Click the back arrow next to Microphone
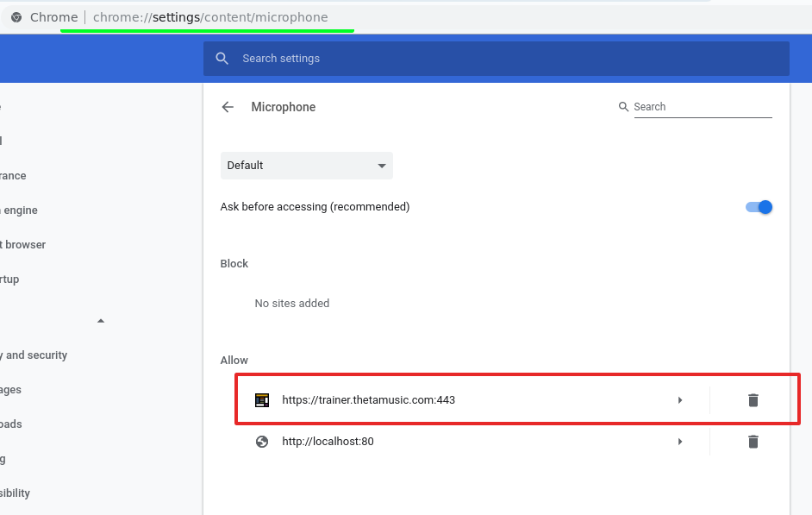Viewport: 812px width, 515px height. click(x=228, y=107)
